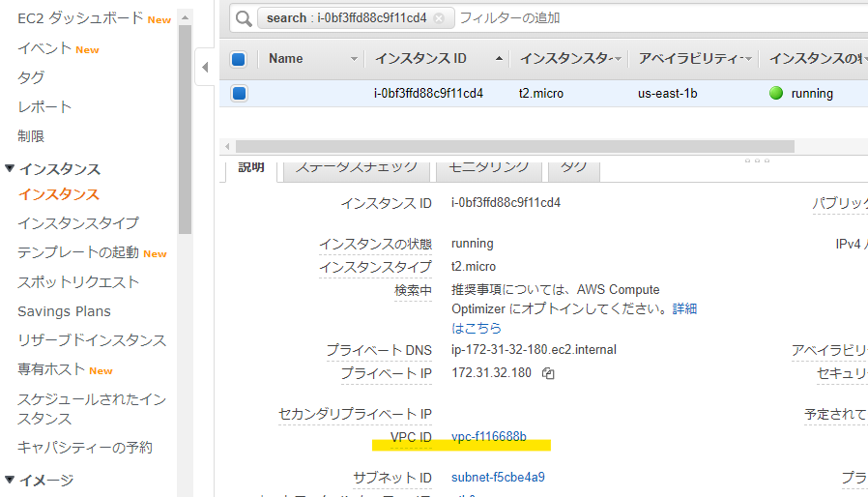Open the 詳細 link for Compute Optimizer
The image size is (868, 497).
coord(684,308)
